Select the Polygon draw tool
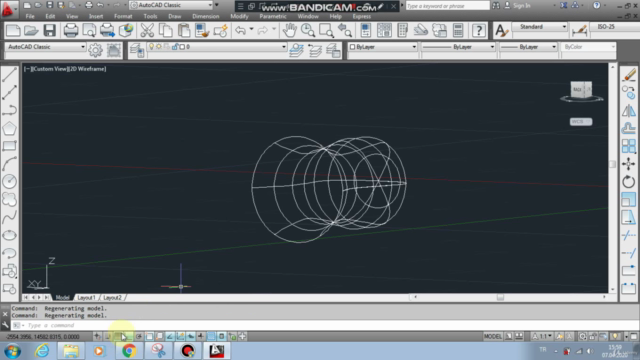This screenshot has width=640, height=360. pos(9,128)
